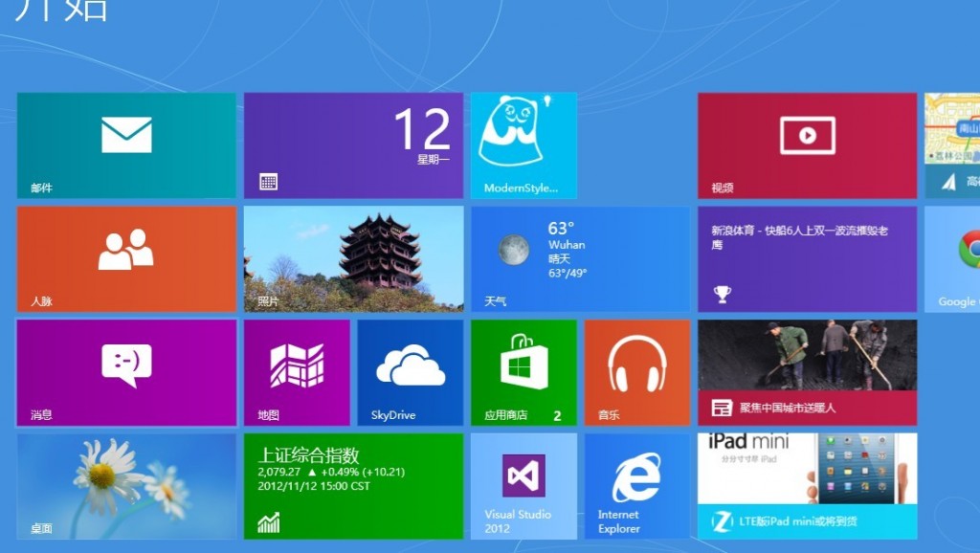The image size is (980, 553).
Task: Click the 聚焦中国城市送暖人 headline
Action: [x=788, y=408]
